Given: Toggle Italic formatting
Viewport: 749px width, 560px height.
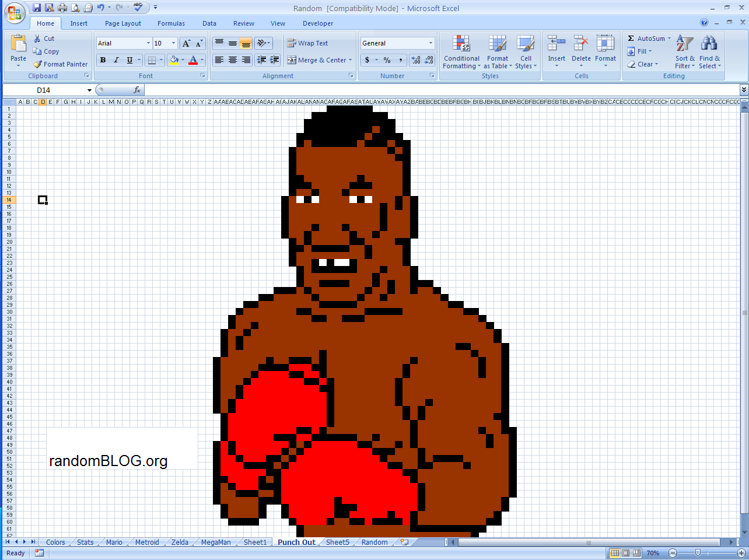Looking at the screenshot, I should click(116, 60).
